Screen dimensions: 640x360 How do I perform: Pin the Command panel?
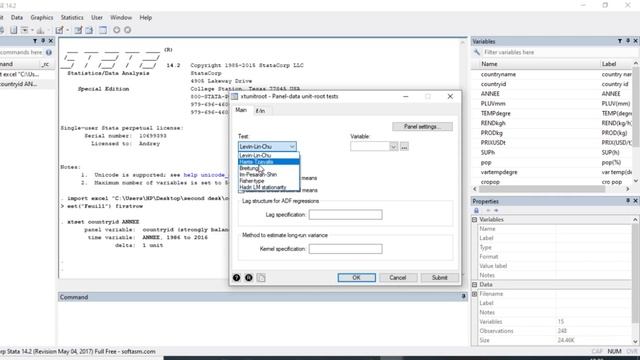(463, 297)
